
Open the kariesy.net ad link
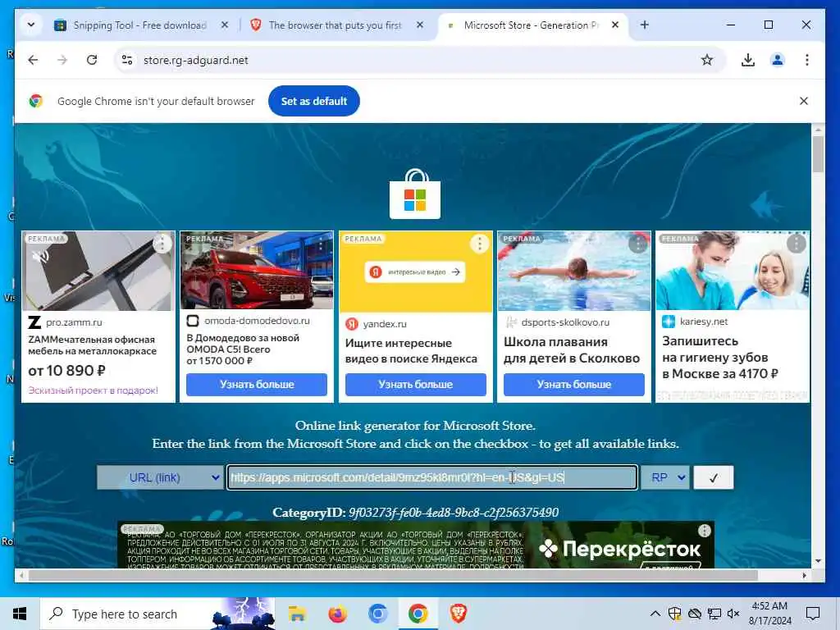(x=703, y=322)
